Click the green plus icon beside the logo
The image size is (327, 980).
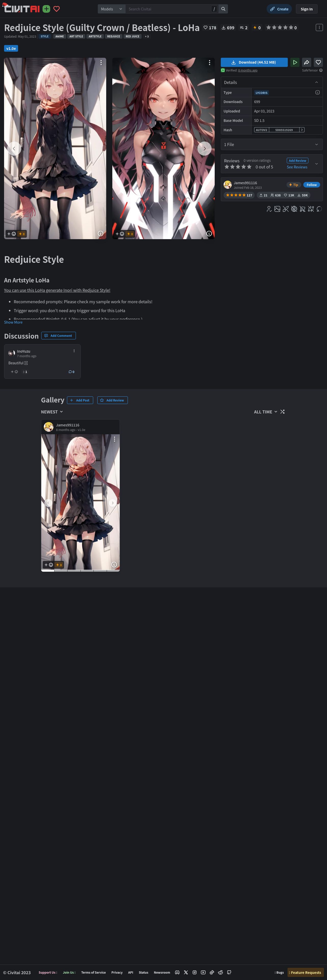coord(46,9)
